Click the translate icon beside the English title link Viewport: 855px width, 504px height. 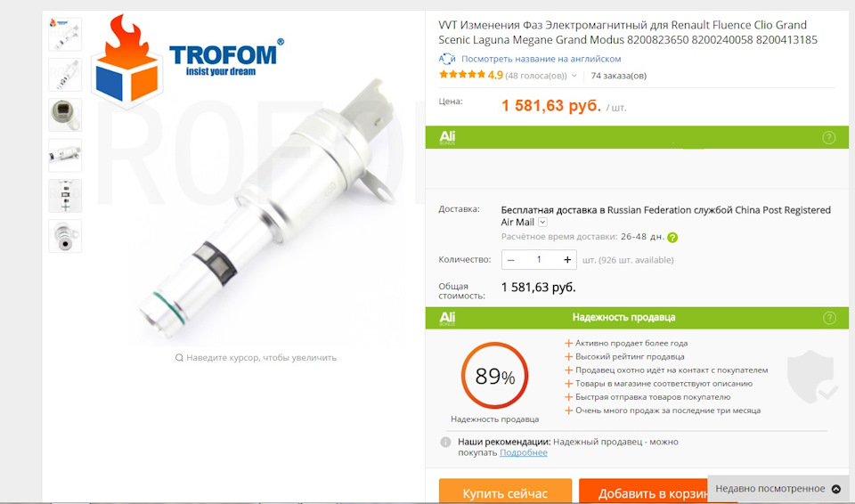point(447,59)
